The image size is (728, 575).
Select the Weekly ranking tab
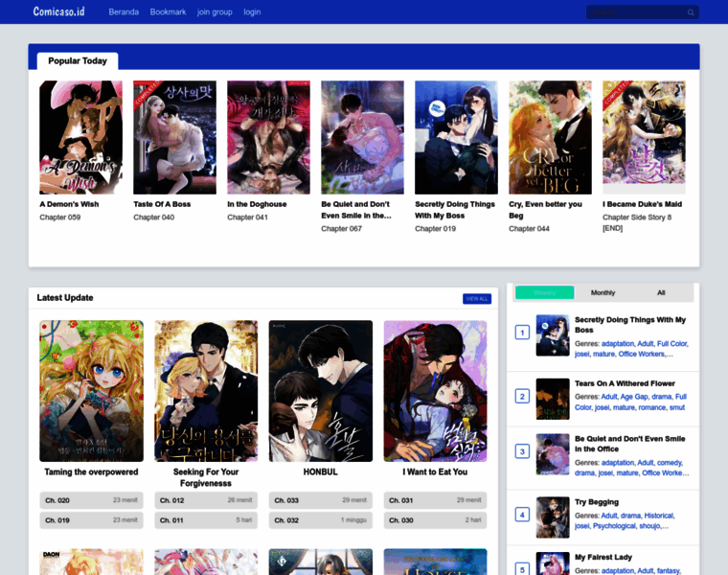[545, 292]
